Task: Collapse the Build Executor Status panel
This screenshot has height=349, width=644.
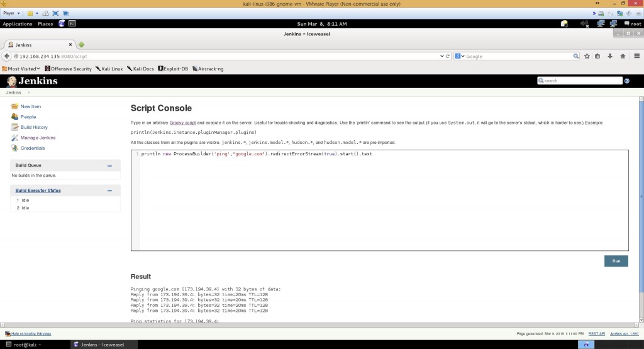Action: (x=109, y=191)
